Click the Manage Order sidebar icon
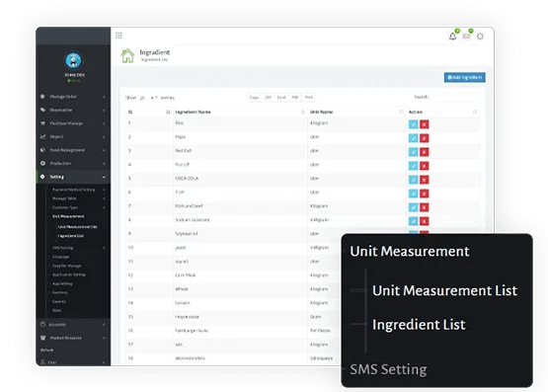548x392 pixels. click(x=42, y=96)
